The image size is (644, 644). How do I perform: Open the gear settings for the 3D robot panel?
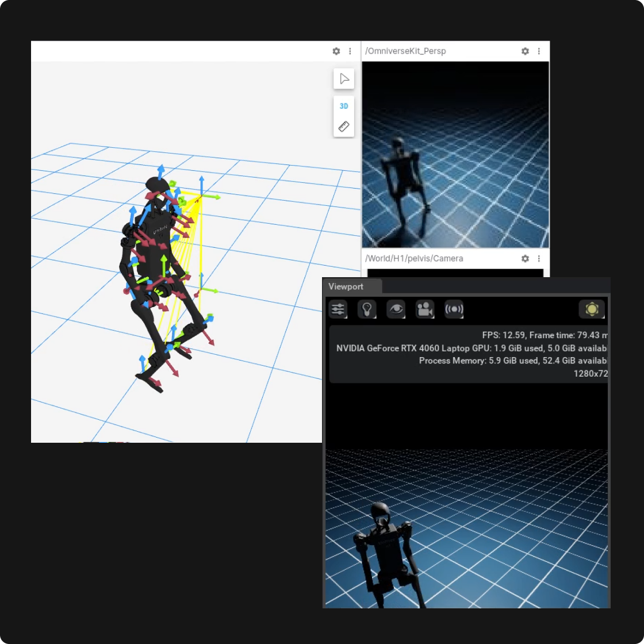(x=336, y=51)
